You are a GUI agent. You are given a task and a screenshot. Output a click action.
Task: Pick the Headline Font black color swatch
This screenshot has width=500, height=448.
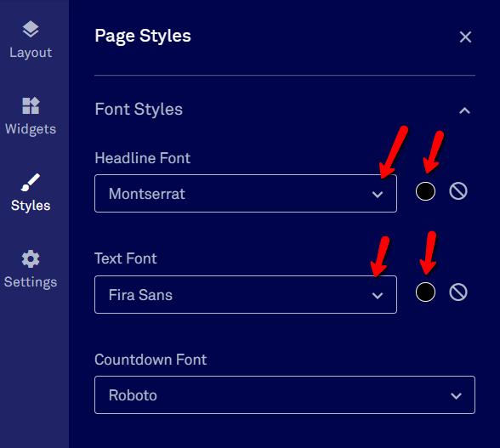click(425, 191)
